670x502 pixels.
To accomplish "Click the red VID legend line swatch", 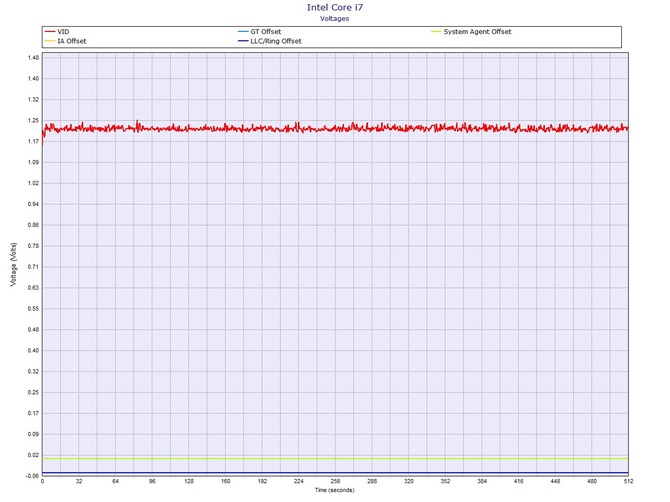I will click(x=50, y=32).
